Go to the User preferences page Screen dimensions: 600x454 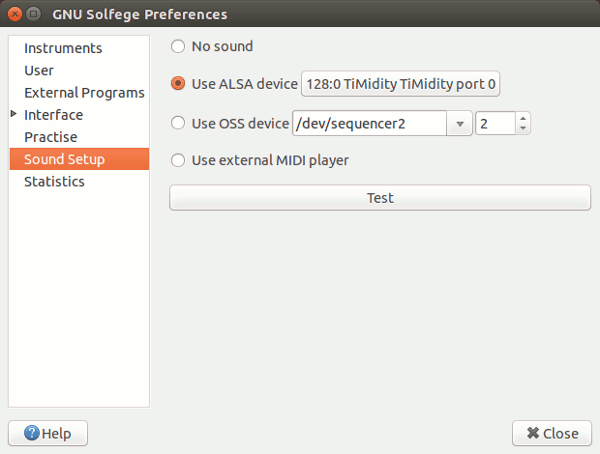tap(39, 70)
